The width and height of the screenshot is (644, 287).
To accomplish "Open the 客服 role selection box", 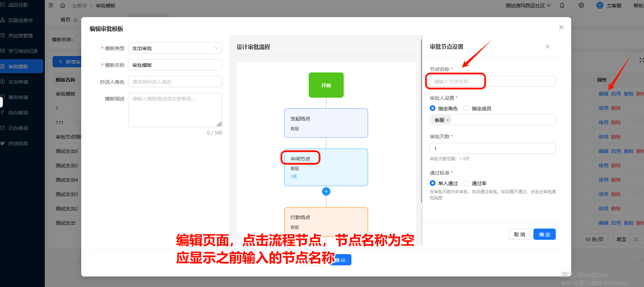I will (492, 120).
